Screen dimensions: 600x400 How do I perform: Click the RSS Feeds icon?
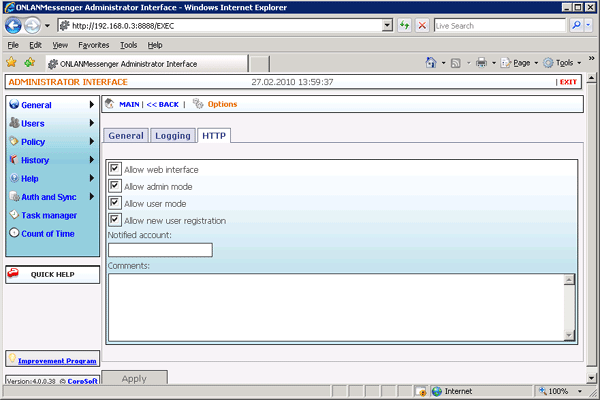tap(455, 63)
